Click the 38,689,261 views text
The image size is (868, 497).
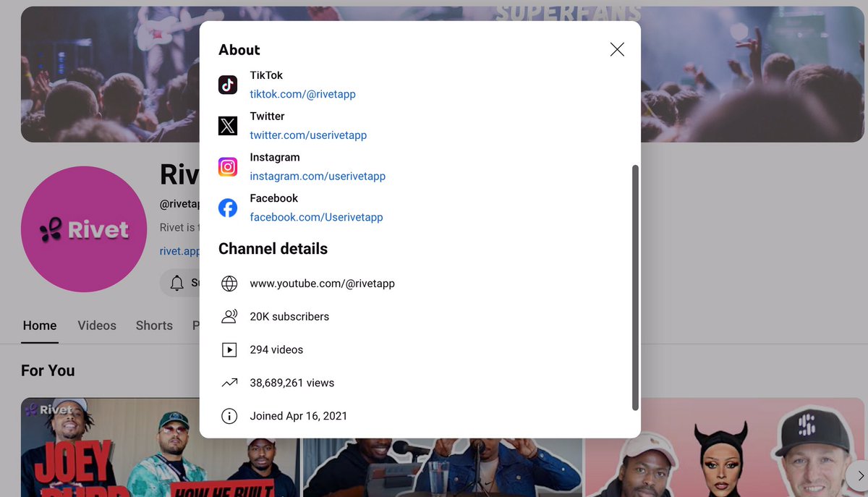[x=292, y=383]
